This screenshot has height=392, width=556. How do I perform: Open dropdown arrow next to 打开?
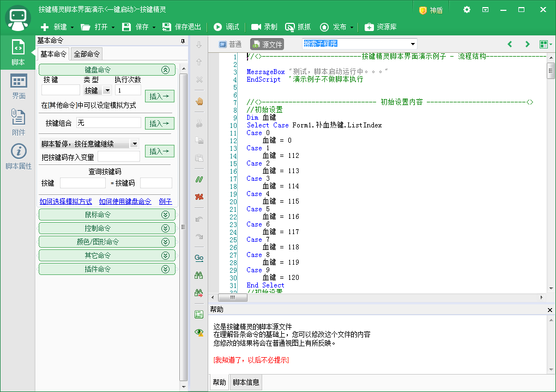click(113, 27)
